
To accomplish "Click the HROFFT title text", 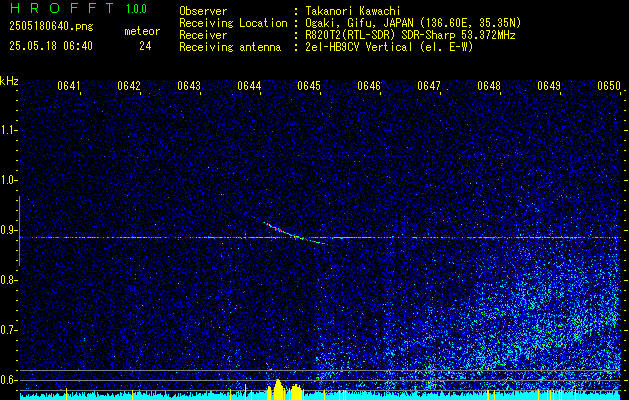I will (62, 8).
